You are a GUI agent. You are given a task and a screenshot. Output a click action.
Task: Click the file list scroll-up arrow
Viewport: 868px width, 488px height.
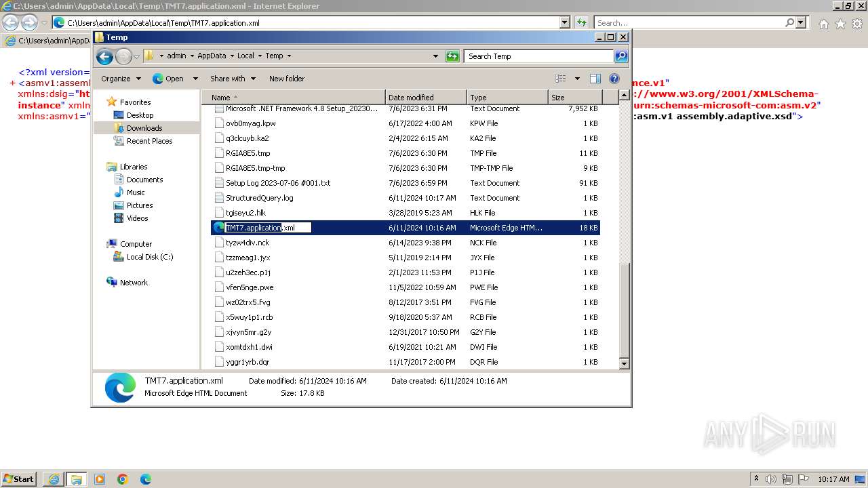[x=625, y=96]
